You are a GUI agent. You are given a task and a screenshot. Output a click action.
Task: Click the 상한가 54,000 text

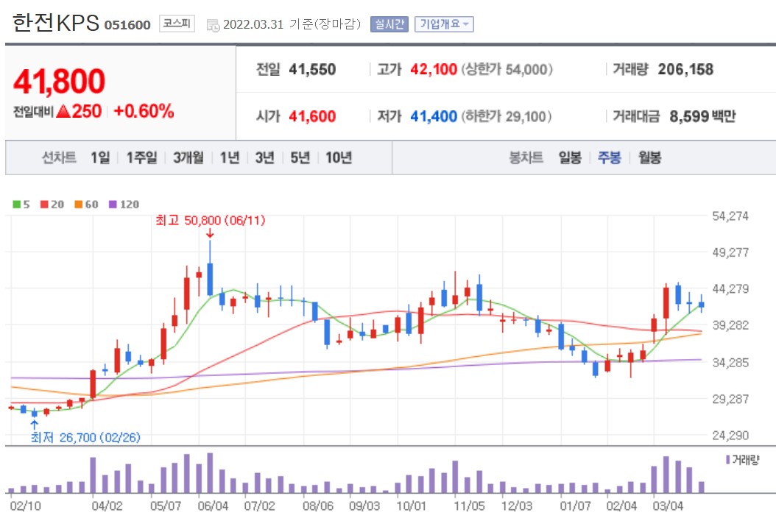[x=507, y=69]
